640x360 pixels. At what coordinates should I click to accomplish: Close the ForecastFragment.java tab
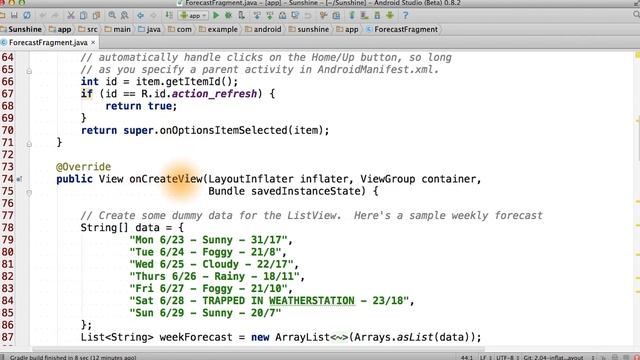93,42
